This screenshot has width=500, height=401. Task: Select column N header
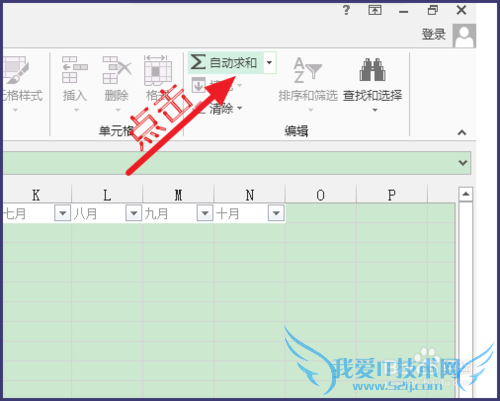250,195
